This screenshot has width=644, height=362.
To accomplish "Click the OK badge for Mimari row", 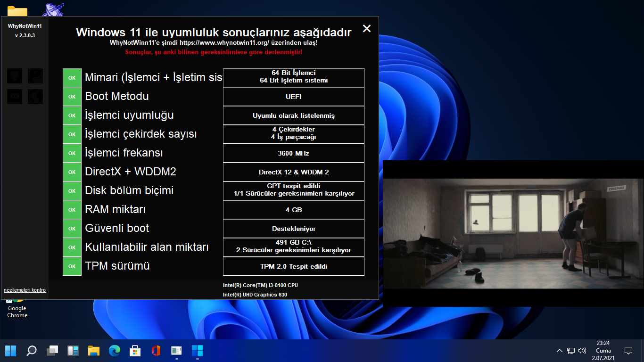I will [72, 78].
